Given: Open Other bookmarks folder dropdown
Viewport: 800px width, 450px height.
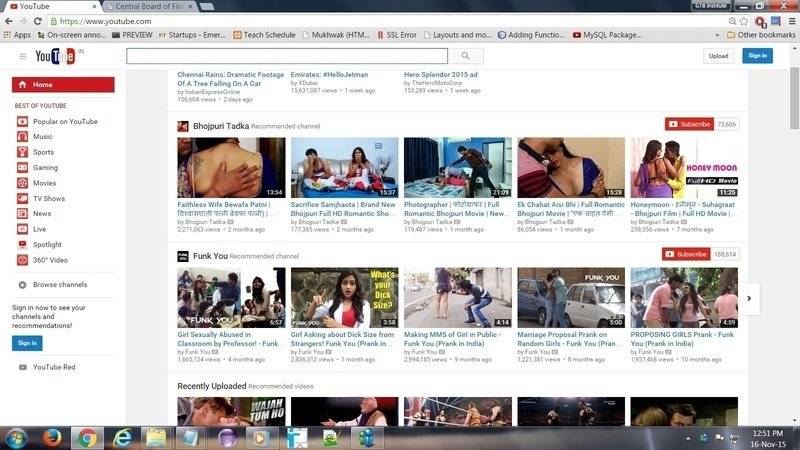Looking at the screenshot, I should [x=760, y=35].
